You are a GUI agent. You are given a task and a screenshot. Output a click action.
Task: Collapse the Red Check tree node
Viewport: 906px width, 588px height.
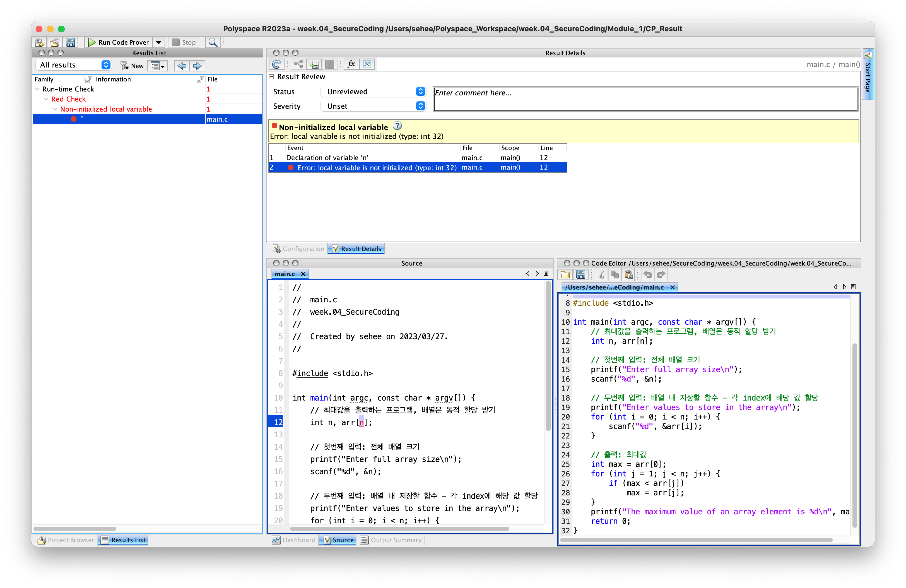pyautogui.click(x=46, y=99)
